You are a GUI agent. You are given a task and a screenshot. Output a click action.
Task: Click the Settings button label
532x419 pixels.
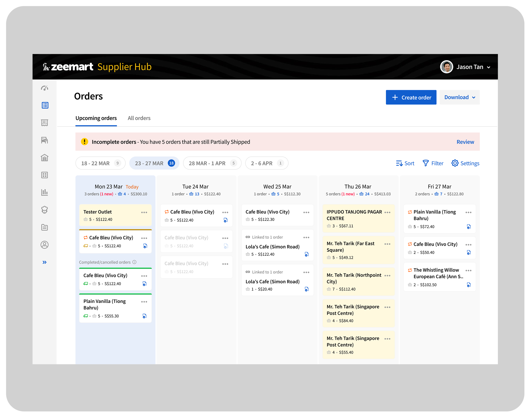pyautogui.click(x=470, y=163)
